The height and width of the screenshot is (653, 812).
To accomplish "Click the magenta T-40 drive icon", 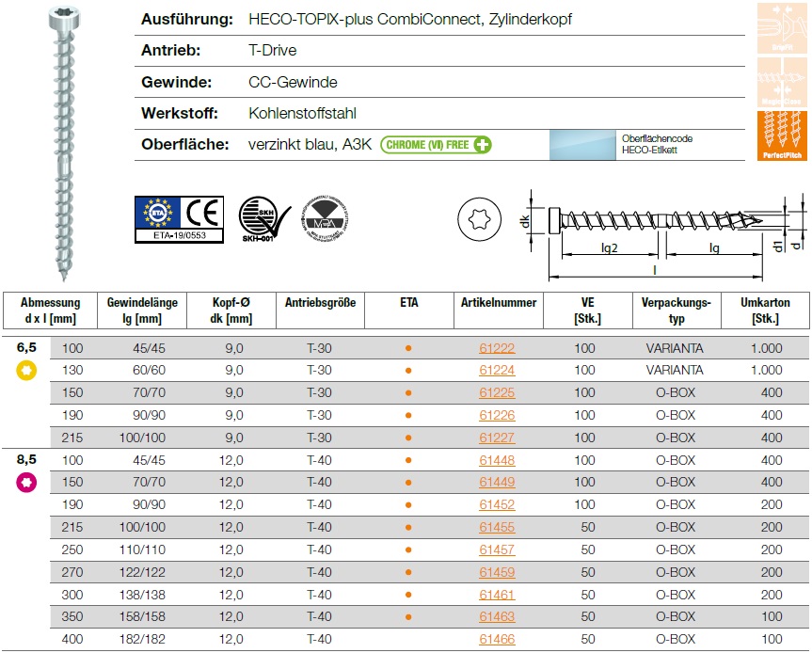I will (26, 482).
